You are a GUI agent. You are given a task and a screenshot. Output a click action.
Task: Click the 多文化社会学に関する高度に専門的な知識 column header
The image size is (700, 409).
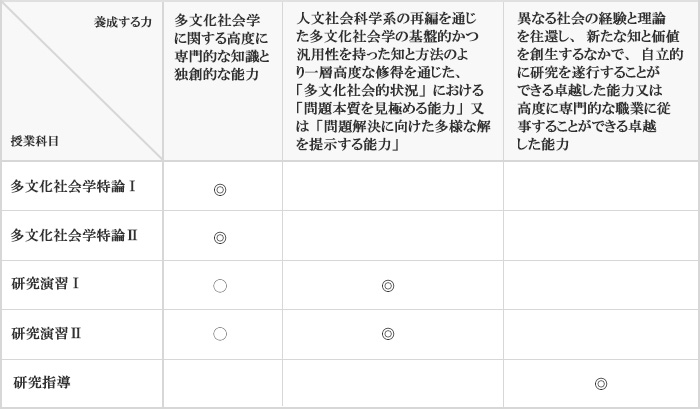click(x=223, y=47)
